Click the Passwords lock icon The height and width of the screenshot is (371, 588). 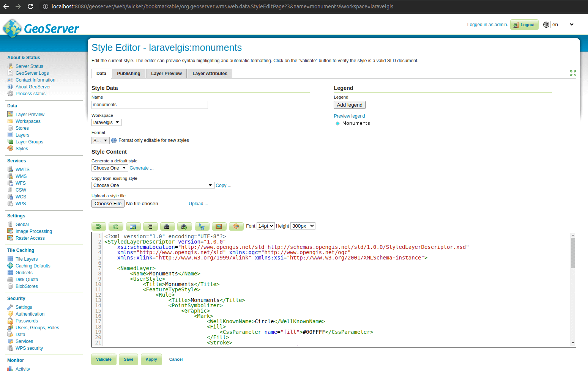click(10, 321)
